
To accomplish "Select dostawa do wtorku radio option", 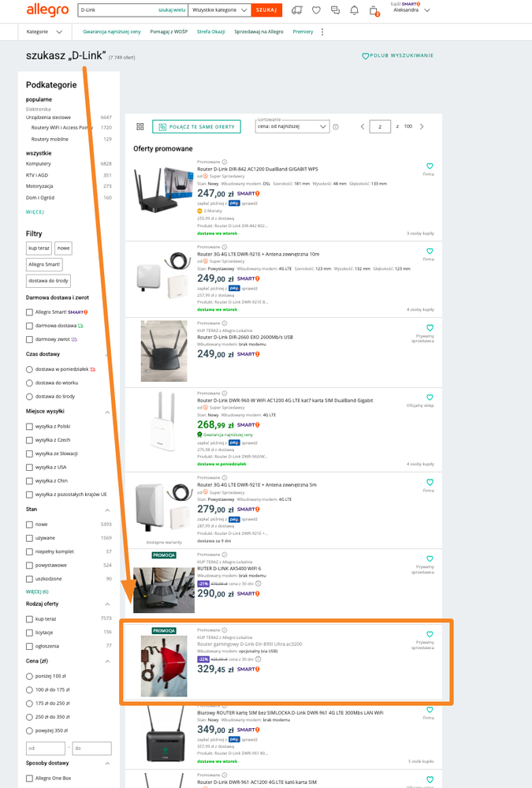I will click(29, 383).
